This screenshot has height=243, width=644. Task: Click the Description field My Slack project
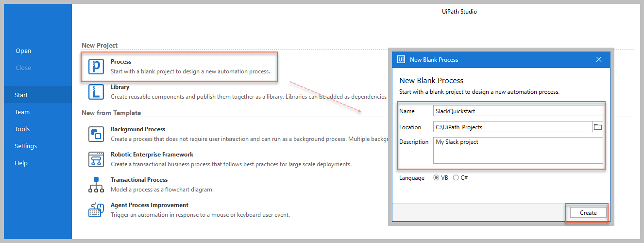click(x=518, y=150)
